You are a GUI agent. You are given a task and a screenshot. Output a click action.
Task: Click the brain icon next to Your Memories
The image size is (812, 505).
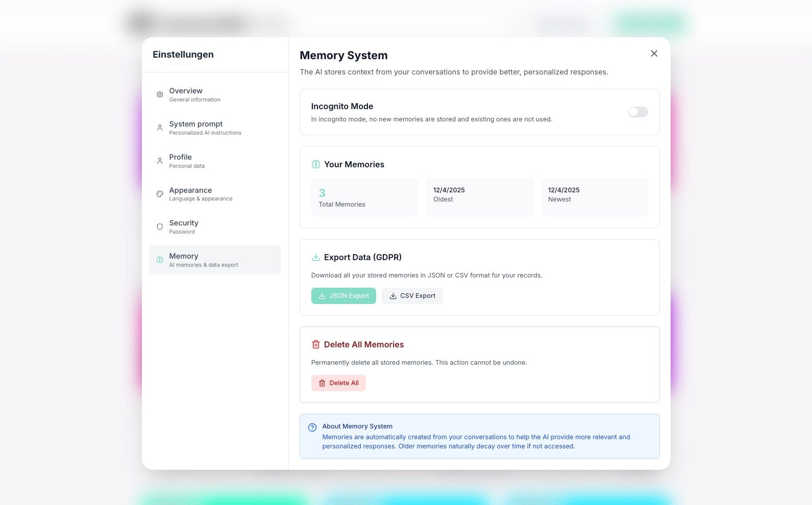(x=316, y=164)
